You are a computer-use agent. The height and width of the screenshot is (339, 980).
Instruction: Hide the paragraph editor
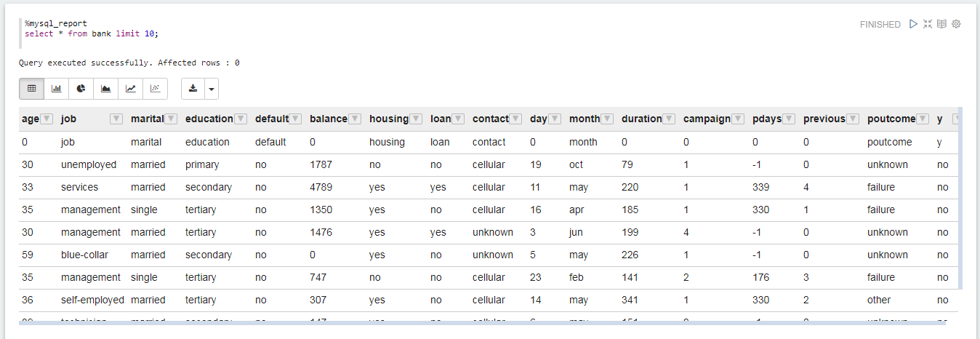click(928, 24)
